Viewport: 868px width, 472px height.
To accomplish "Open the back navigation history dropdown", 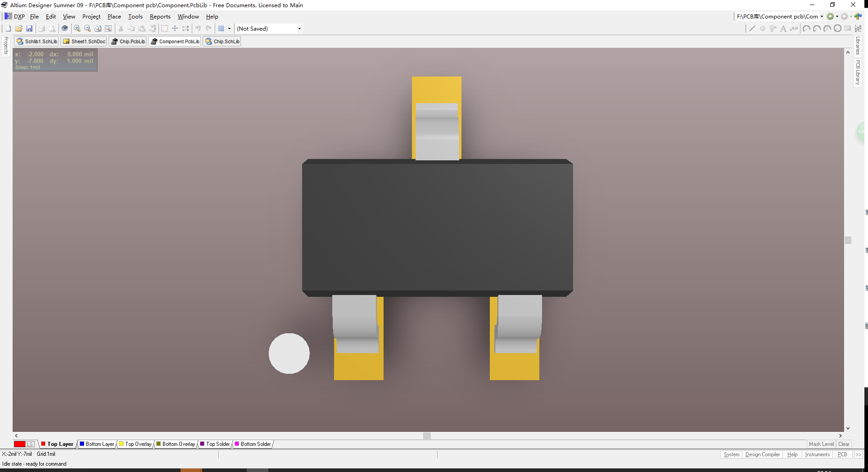I will pos(837,17).
